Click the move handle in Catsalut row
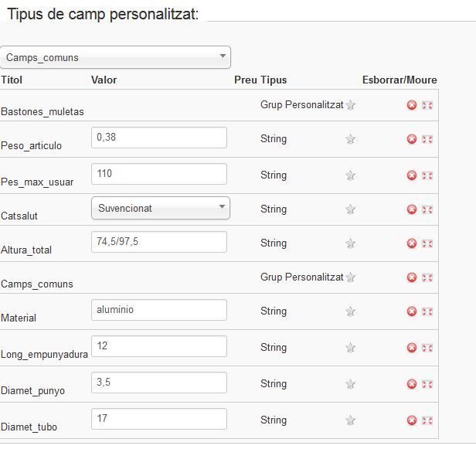The width and height of the screenshot is (476, 466). [x=427, y=209]
